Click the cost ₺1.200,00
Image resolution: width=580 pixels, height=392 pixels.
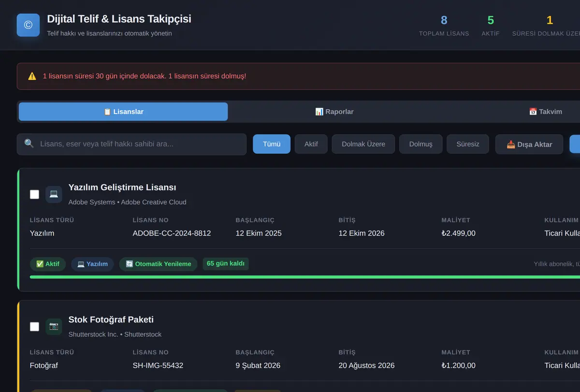tap(459, 365)
